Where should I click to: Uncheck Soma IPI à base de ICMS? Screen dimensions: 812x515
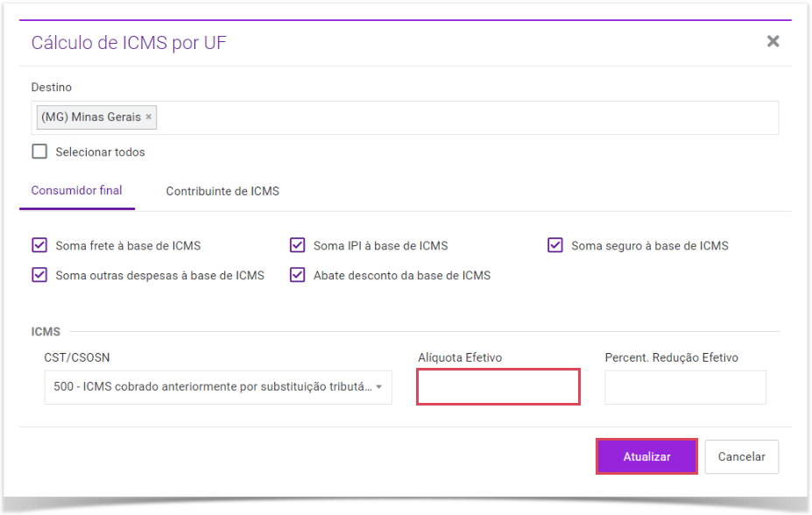297,245
